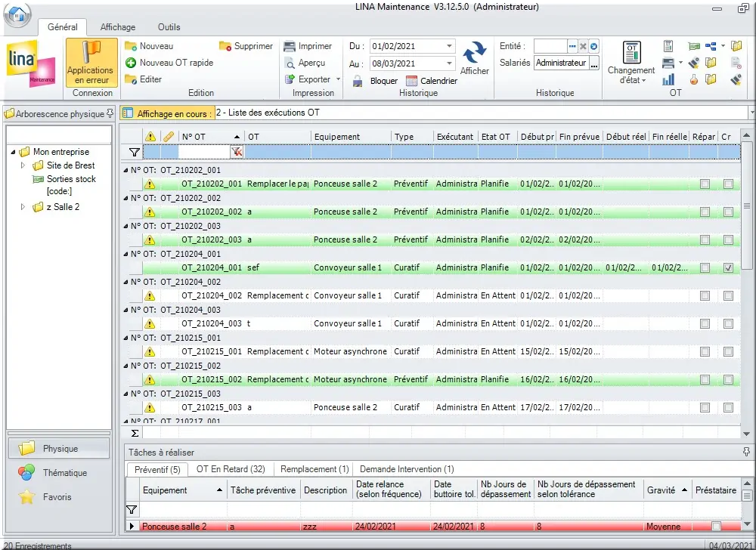Viewport: 756px width, 550px height.
Task: Sort by Equipement column in OT grid
Action: click(351, 137)
